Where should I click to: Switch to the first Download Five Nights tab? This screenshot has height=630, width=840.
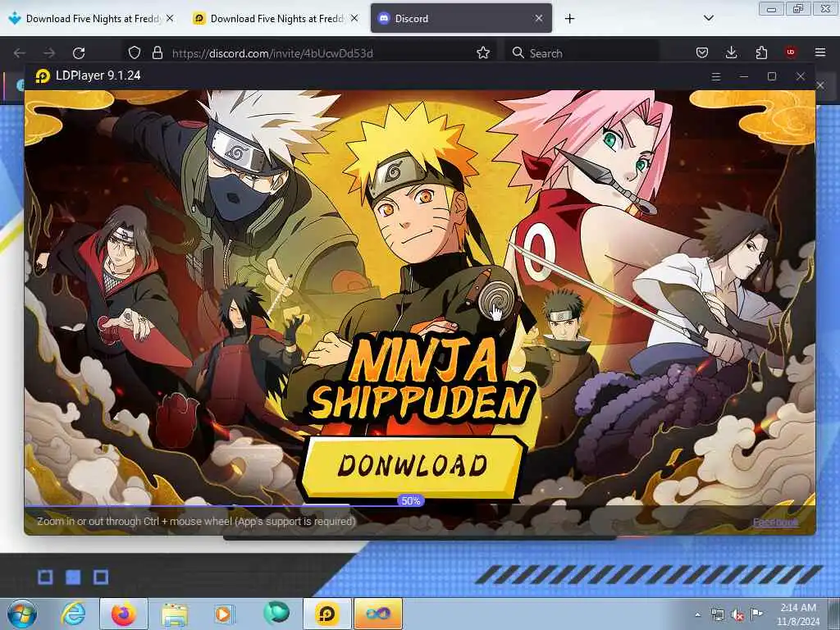point(91,18)
